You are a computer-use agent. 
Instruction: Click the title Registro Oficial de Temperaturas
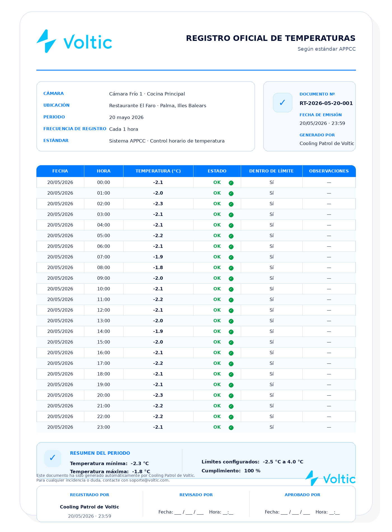[x=271, y=38]
